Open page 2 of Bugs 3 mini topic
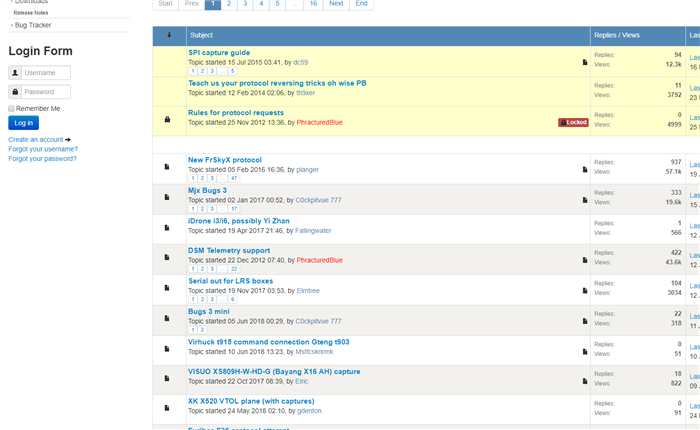The image size is (700, 430). click(202, 330)
